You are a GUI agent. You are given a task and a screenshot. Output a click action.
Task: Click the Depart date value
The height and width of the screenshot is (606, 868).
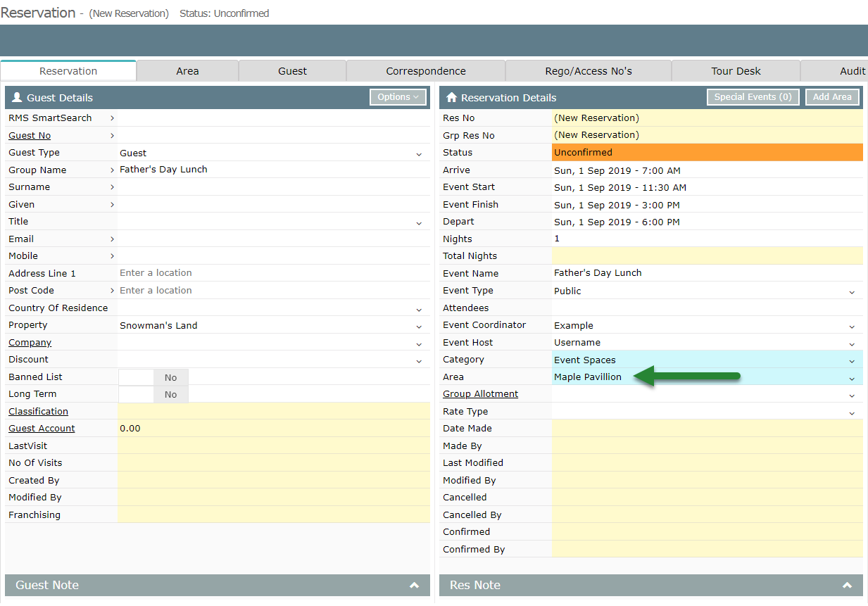click(x=617, y=222)
